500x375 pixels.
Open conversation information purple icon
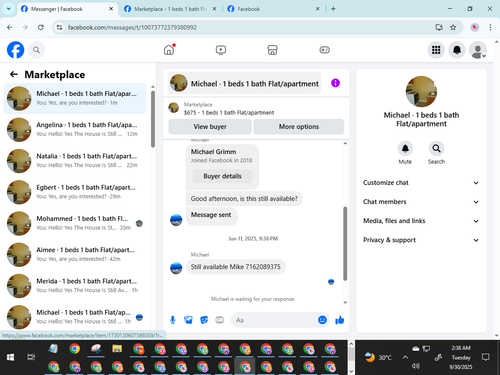tap(335, 83)
